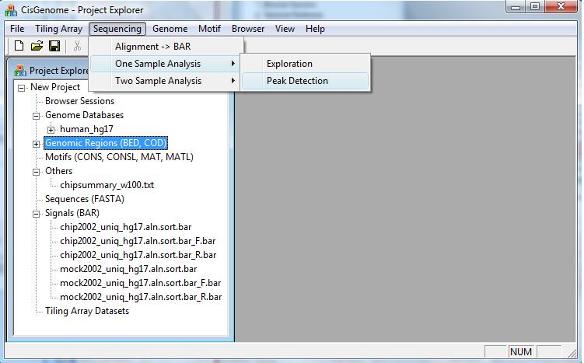
Task: Close the CisGenome window
Action: click(x=561, y=6)
